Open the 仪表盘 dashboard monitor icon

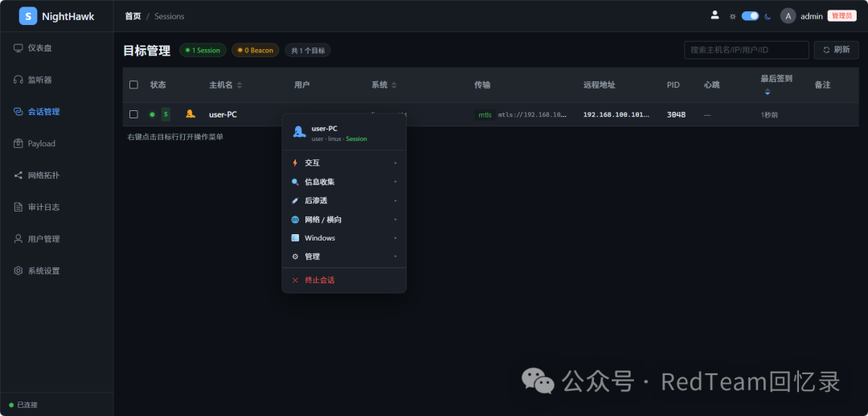[x=18, y=48]
